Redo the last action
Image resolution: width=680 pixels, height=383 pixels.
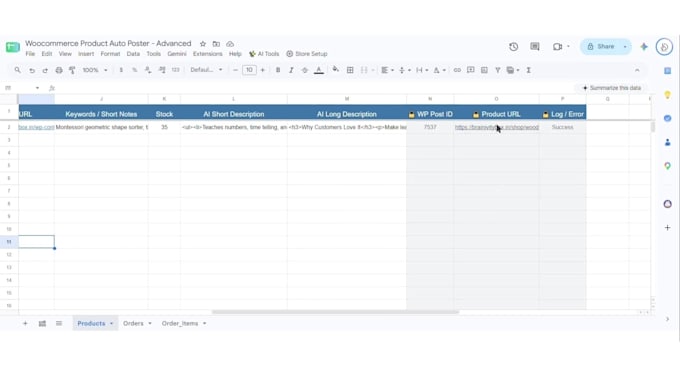point(45,70)
